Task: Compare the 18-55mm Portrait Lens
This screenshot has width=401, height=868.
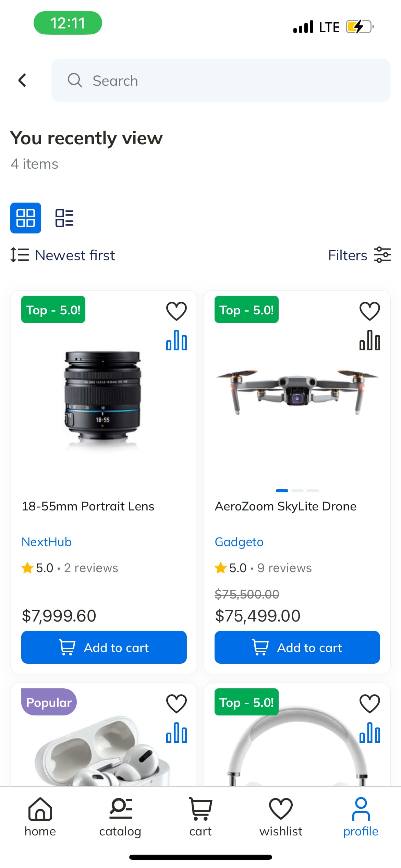Action: 176,340
